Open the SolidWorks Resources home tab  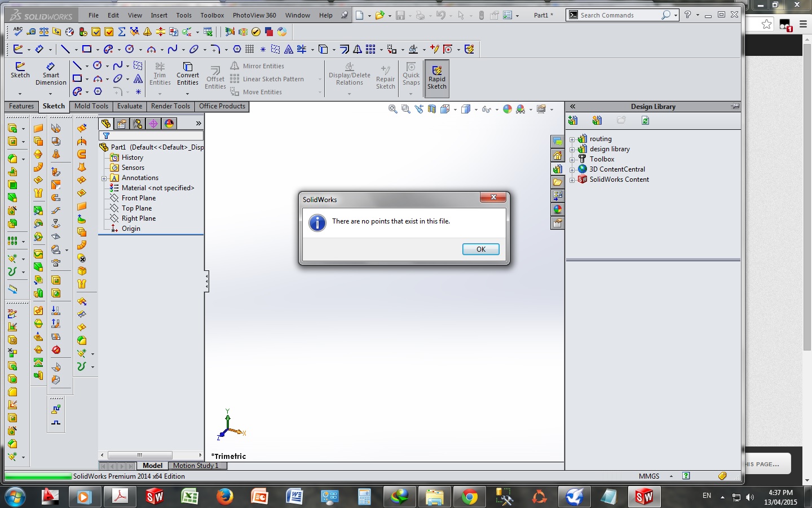[x=557, y=155]
